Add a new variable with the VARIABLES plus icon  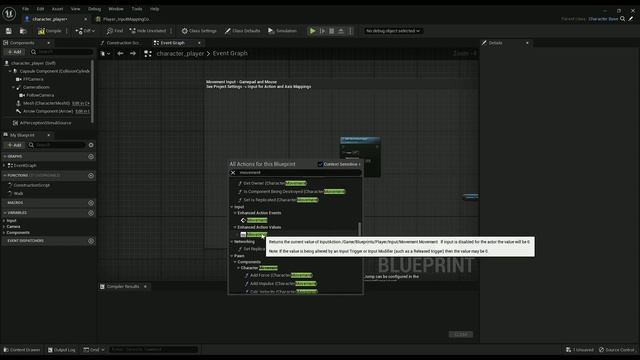pyautogui.click(x=91, y=213)
